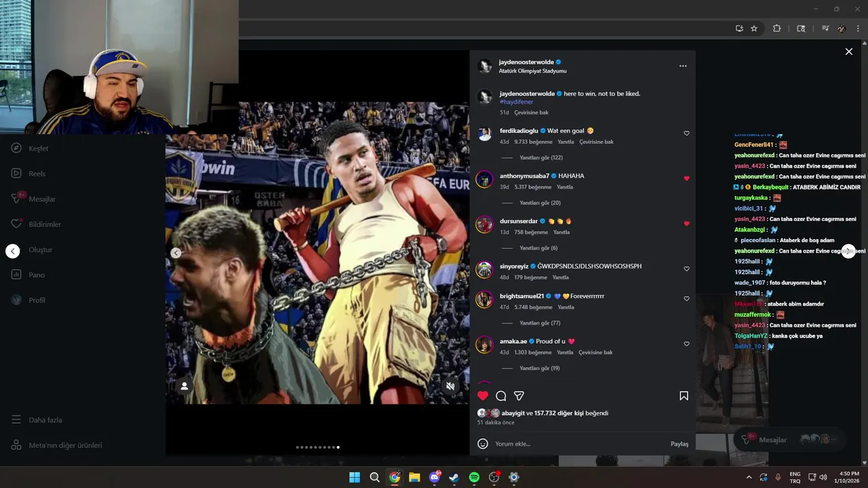Like brightsamuel21's comment
This screenshot has width=868, height=488.
686,299
